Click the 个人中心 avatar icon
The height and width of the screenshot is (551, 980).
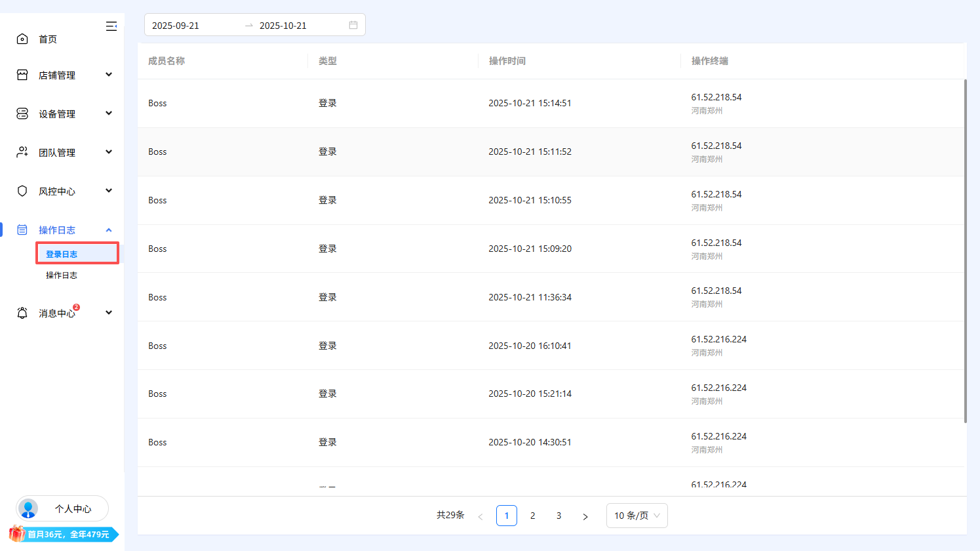tap(28, 508)
